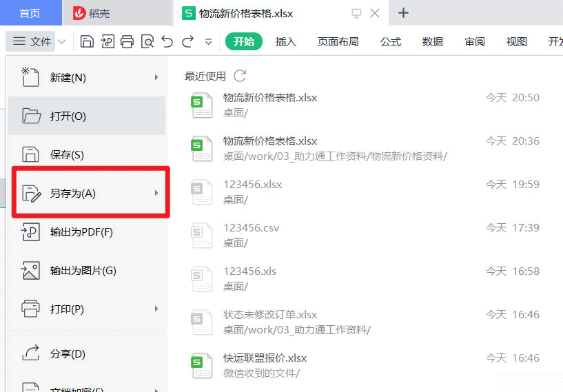
Task: Open the 文件 menu button
Action: point(32,41)
